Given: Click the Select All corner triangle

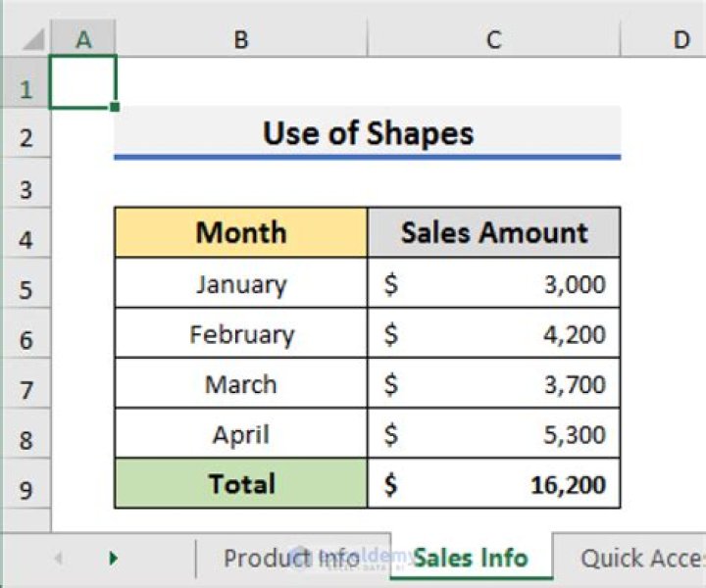Looking at the screenshot, I should click(x=34, y=39).
